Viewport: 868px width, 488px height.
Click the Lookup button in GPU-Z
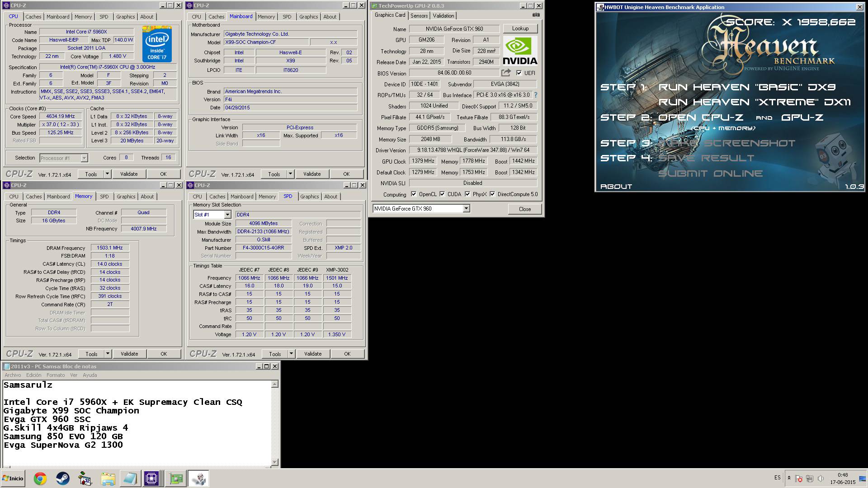[x=520, y=28]
